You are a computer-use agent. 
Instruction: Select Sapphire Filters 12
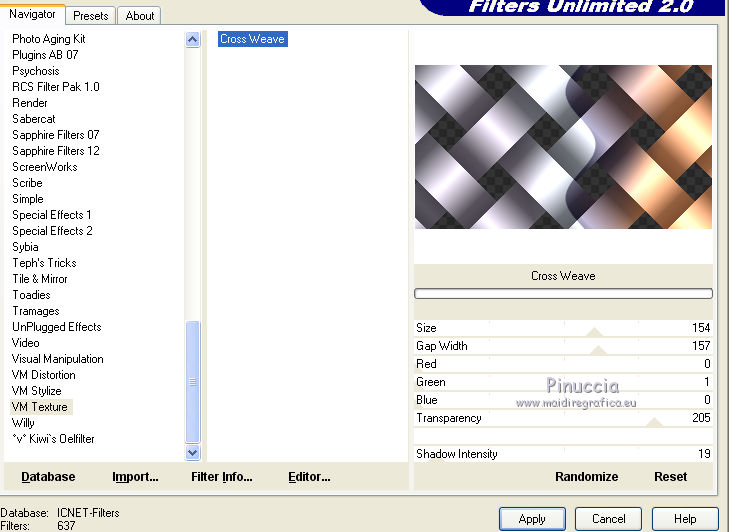click(56, 151)
